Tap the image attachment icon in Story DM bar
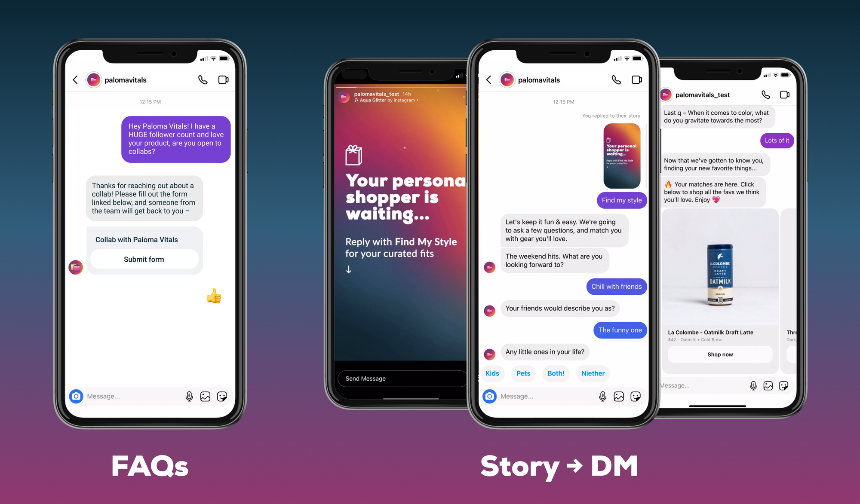This screenshot has width=860, height=504. 619,396
